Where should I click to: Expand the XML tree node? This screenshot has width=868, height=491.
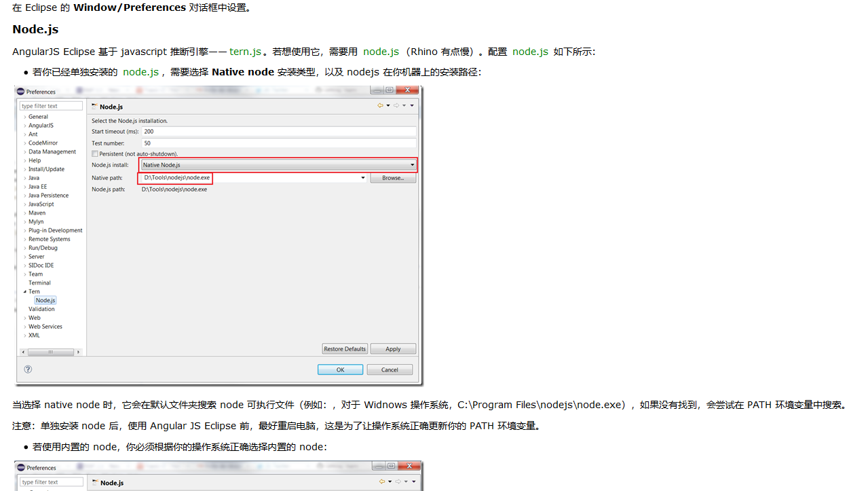pos(25,335)
